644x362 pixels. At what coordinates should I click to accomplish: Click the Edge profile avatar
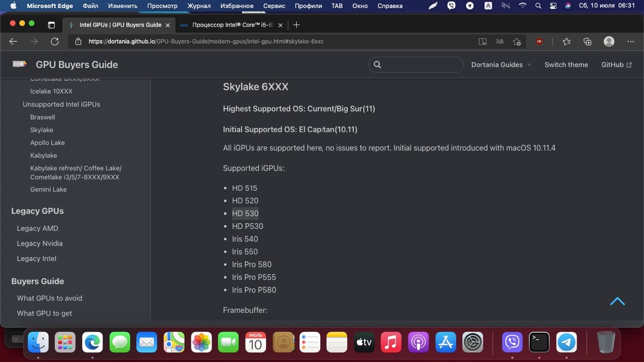click(x=609, y=41)
